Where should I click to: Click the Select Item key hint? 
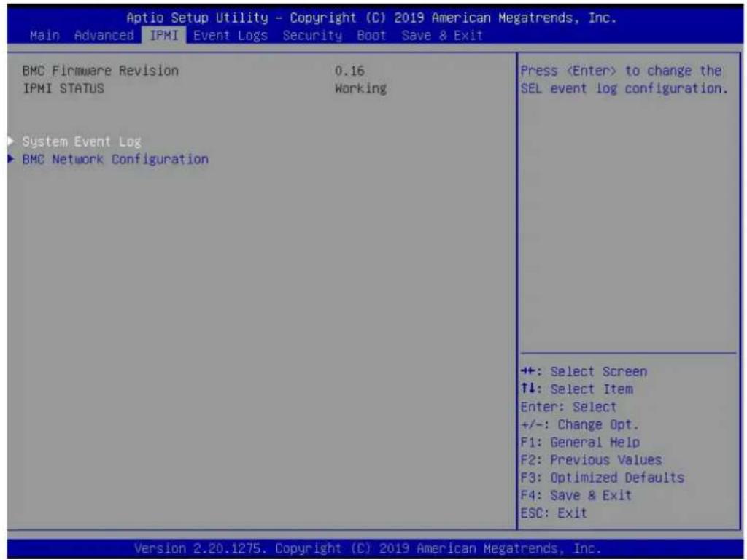(577, 389)
